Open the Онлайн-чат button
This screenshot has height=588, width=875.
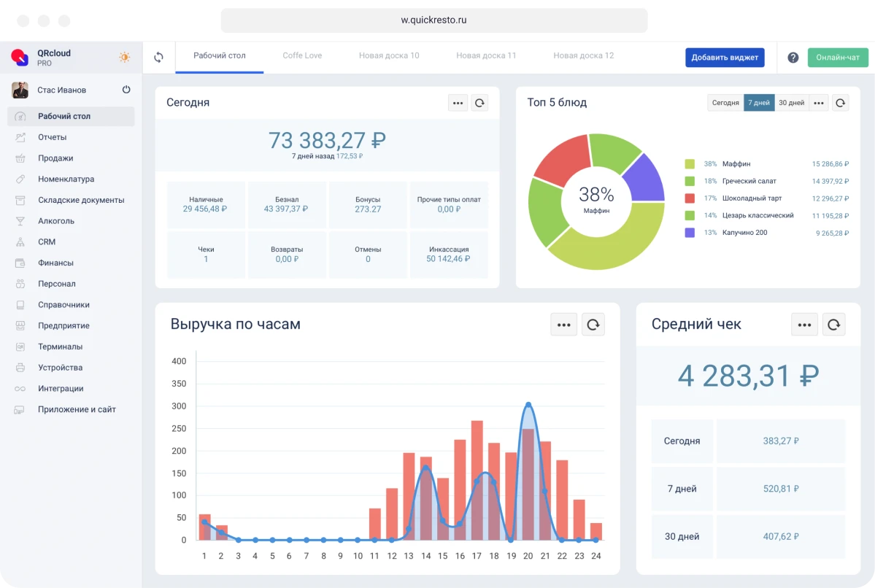838,58
